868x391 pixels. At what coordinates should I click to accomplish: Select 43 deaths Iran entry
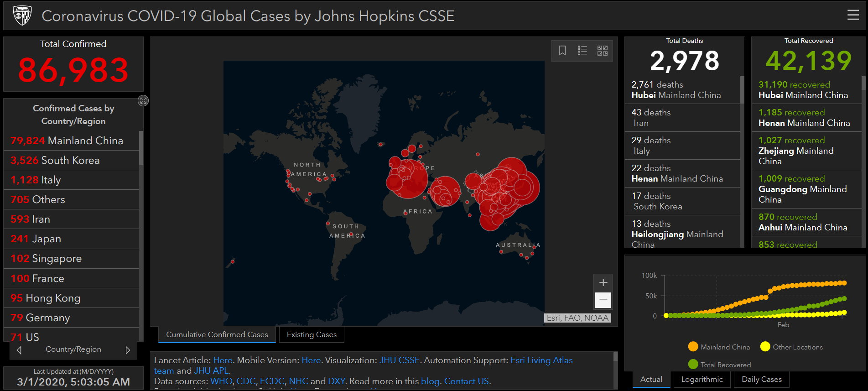pos(682,118)
